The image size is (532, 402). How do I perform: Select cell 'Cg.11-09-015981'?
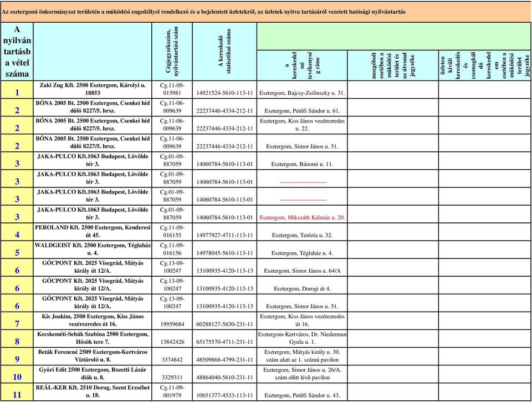tap(172, 89)
